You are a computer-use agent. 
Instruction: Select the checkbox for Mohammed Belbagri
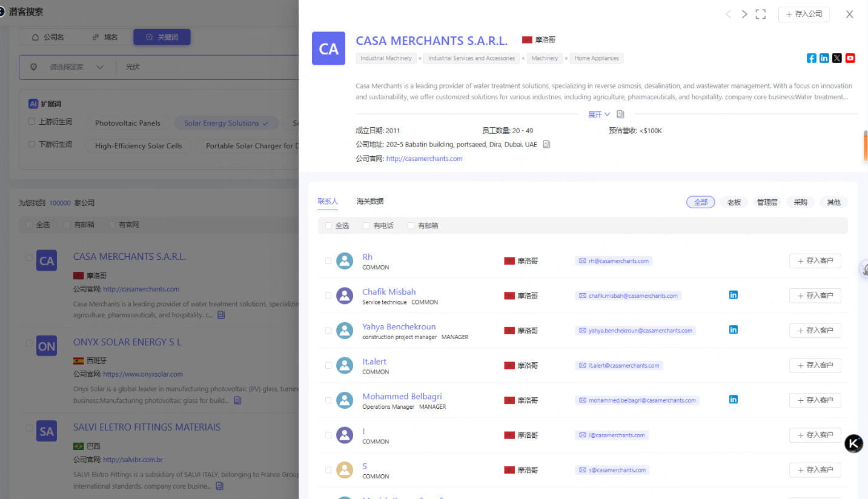coord(328,400)
